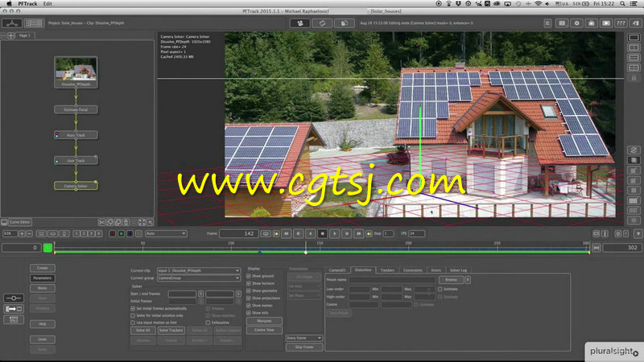644x362 pixels.
Task: Click the red channel swatch
Action: point(113,233)
